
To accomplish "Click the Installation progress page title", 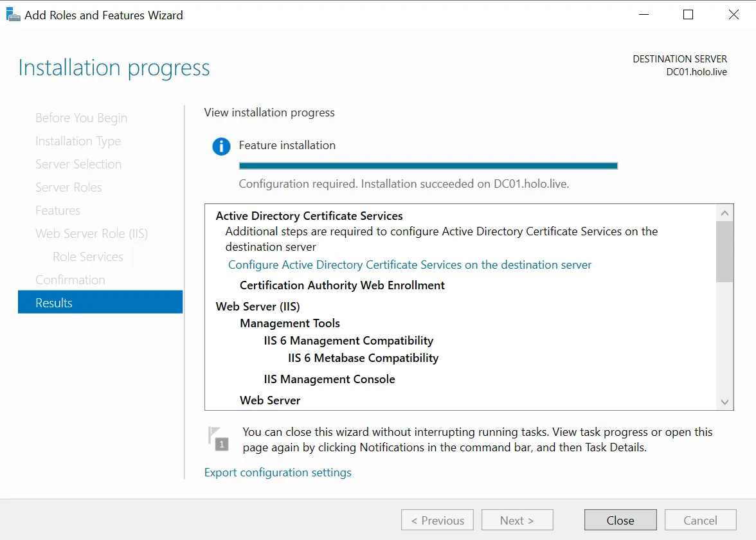I will tap(114, 67).
